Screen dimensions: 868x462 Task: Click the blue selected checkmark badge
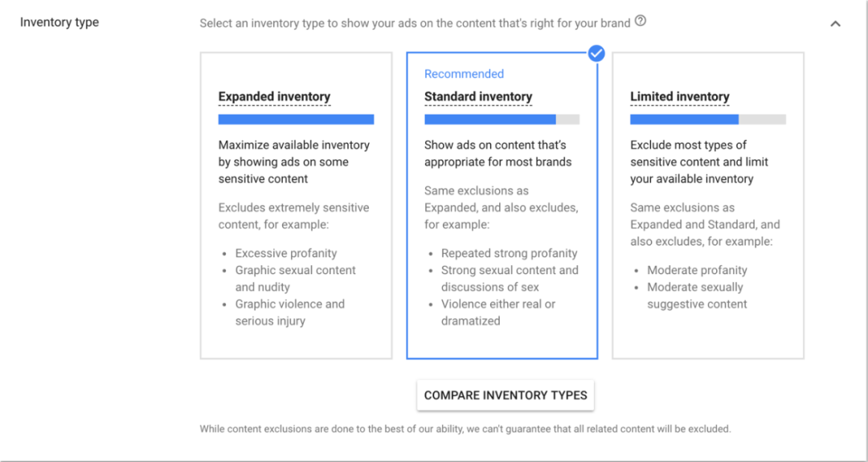click(596, 53)
